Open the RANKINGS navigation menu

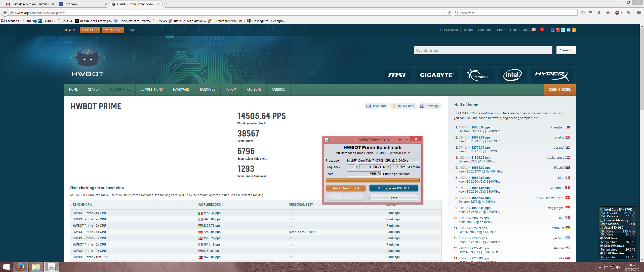(208, 90)
